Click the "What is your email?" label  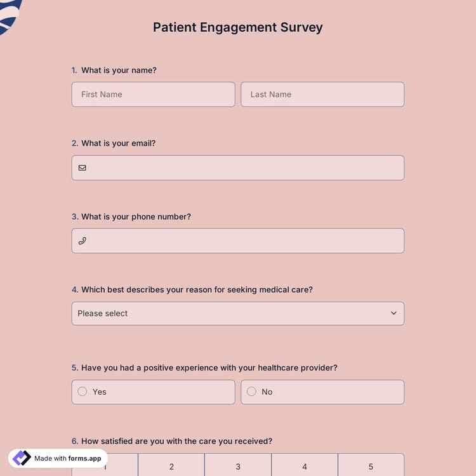click(x=118, y=143)
